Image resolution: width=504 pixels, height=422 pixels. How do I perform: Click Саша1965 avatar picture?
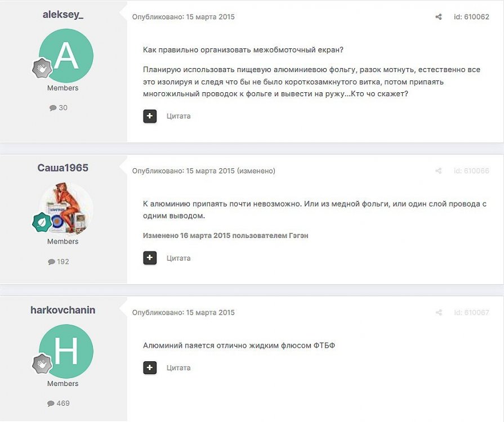[66, 209]
